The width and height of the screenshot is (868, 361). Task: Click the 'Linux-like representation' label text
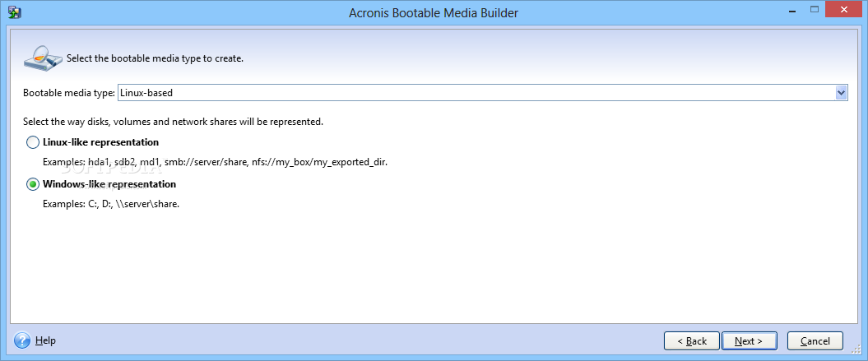tap(100, 142)
